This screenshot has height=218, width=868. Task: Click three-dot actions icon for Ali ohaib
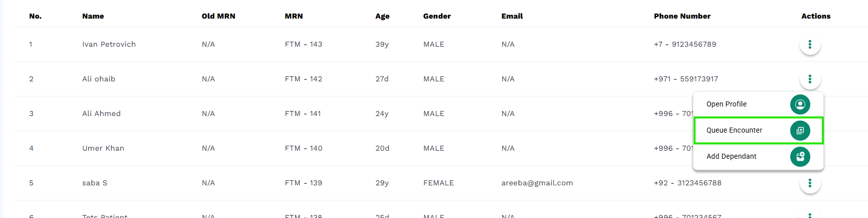pos(810,79)
